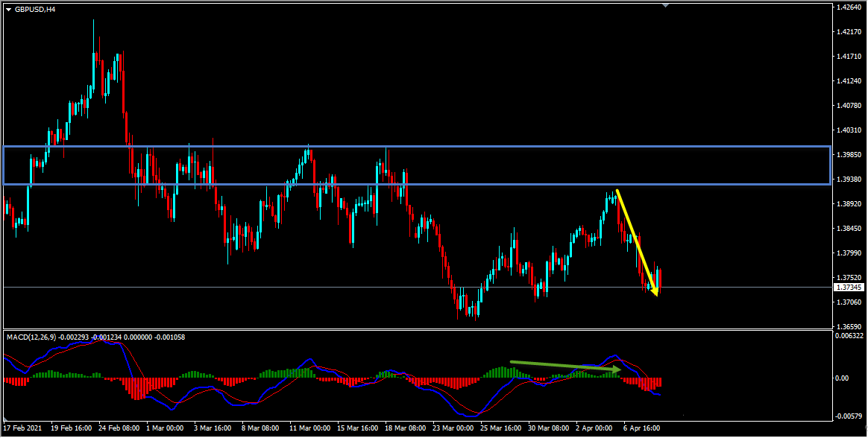This screenshot has width=868, height=438.
Task: Click the 1.41240 price scale value
Action: [x=849, y=81]
